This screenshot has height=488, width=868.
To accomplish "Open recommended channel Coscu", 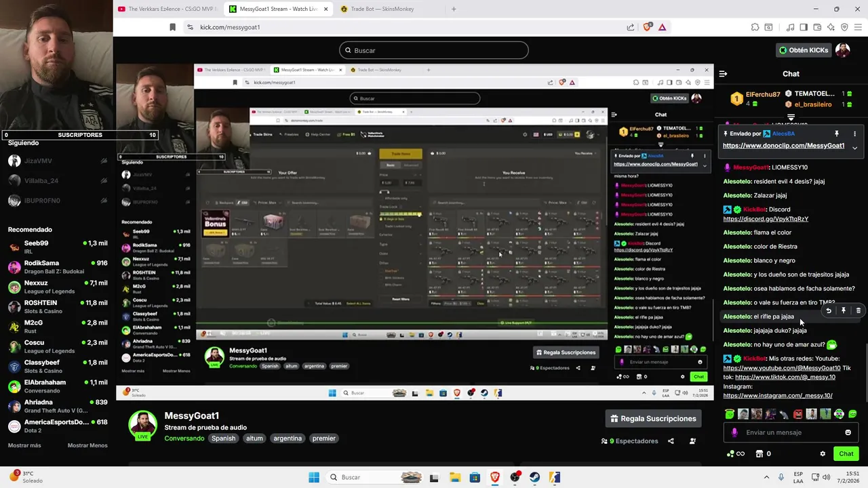I will coord(58,346).
